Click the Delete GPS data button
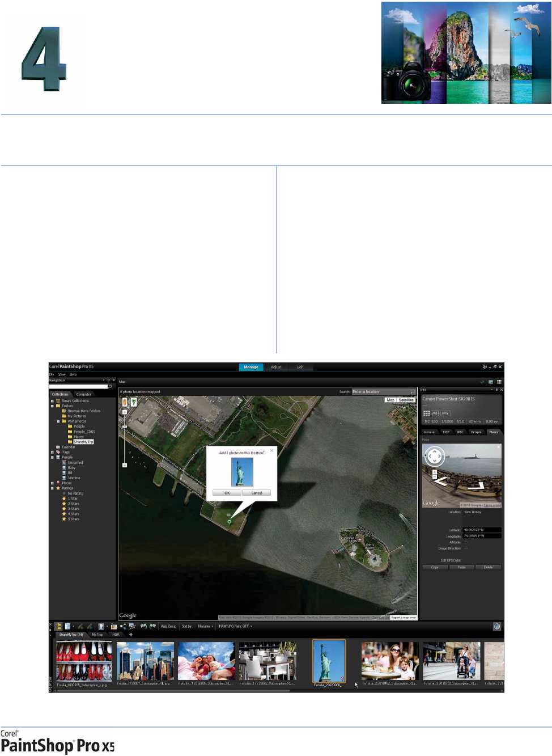The height and width of the screenshot is (756, 552). [x=489, y=567]
